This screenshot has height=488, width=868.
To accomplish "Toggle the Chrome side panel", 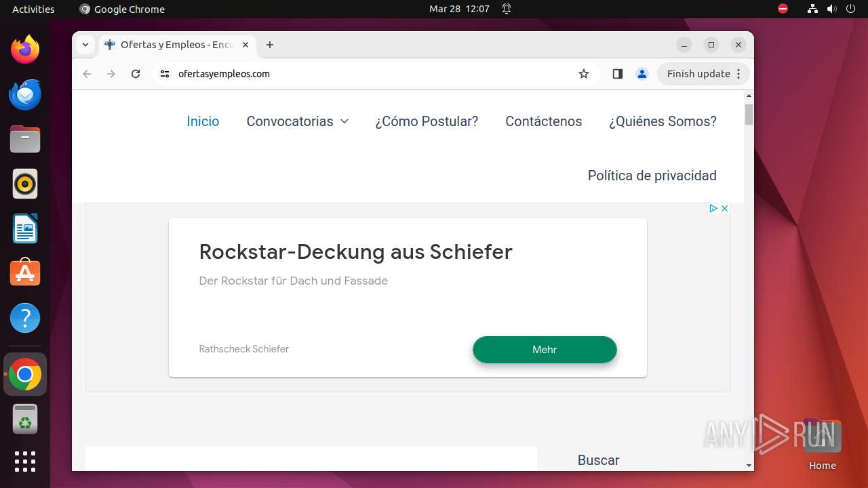I will (617, 74).
